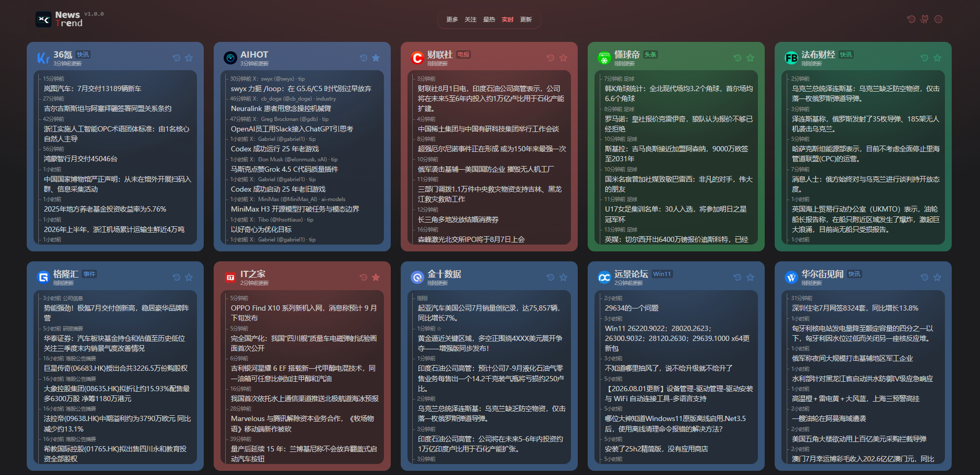980x475 pixels.
Task: Switch to the 更新 tab
Action: click(526, 19)
